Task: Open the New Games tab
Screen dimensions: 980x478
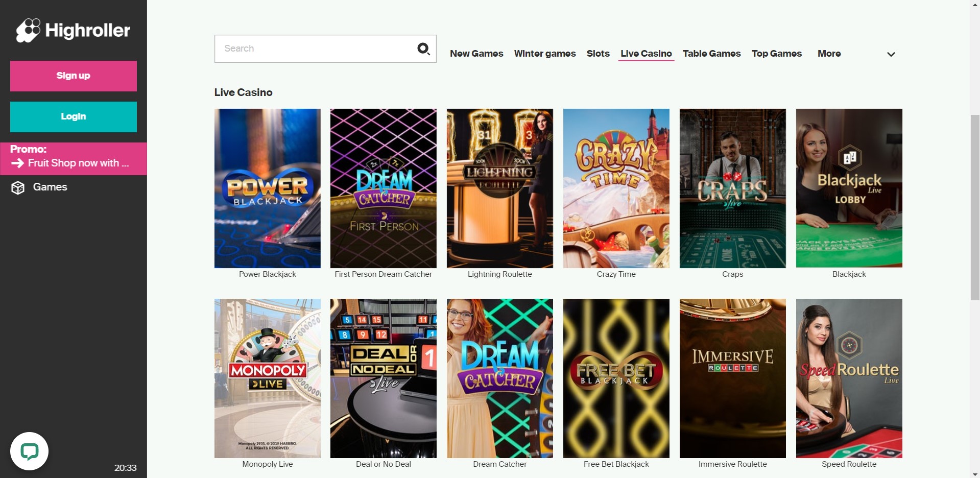Action: (476, 54)
